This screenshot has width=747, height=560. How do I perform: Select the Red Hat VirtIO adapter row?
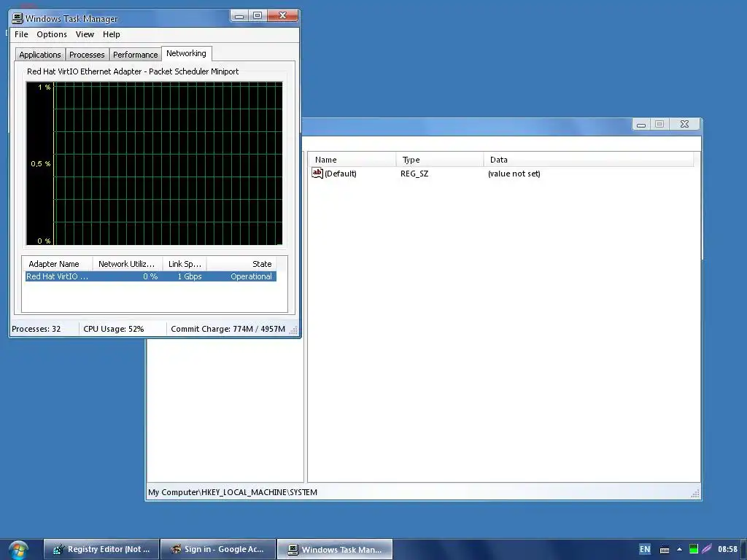150,276
